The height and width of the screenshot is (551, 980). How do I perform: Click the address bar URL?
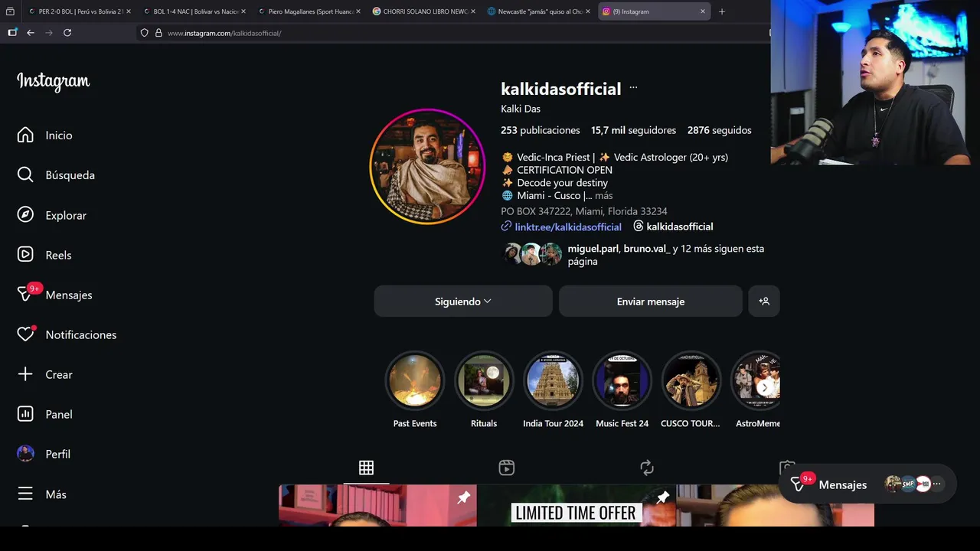point(224,33)
